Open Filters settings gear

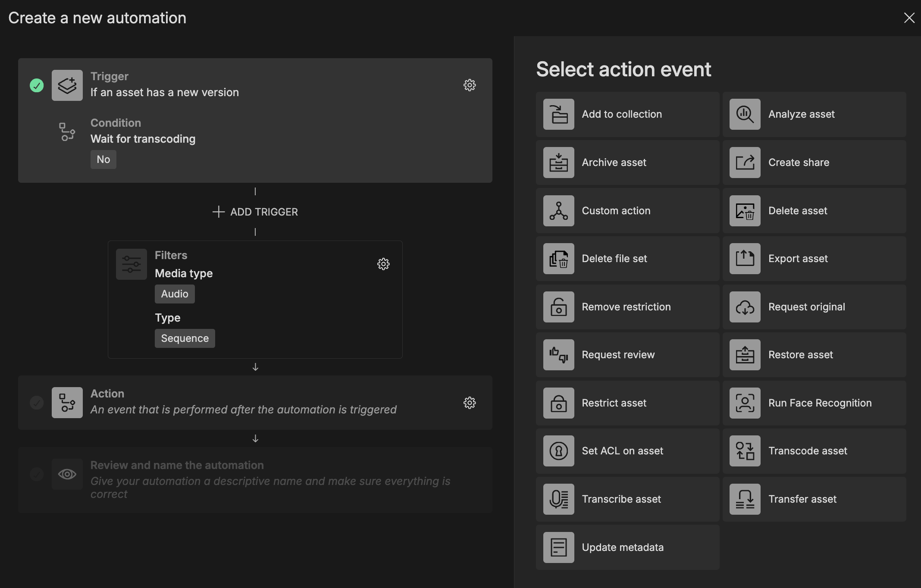coord(383,264)
